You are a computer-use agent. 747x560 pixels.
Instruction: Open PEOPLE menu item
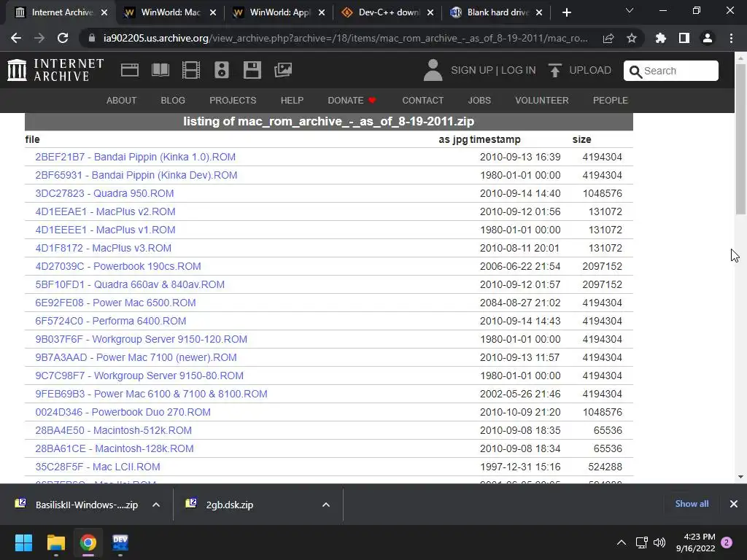click(611, 101)
